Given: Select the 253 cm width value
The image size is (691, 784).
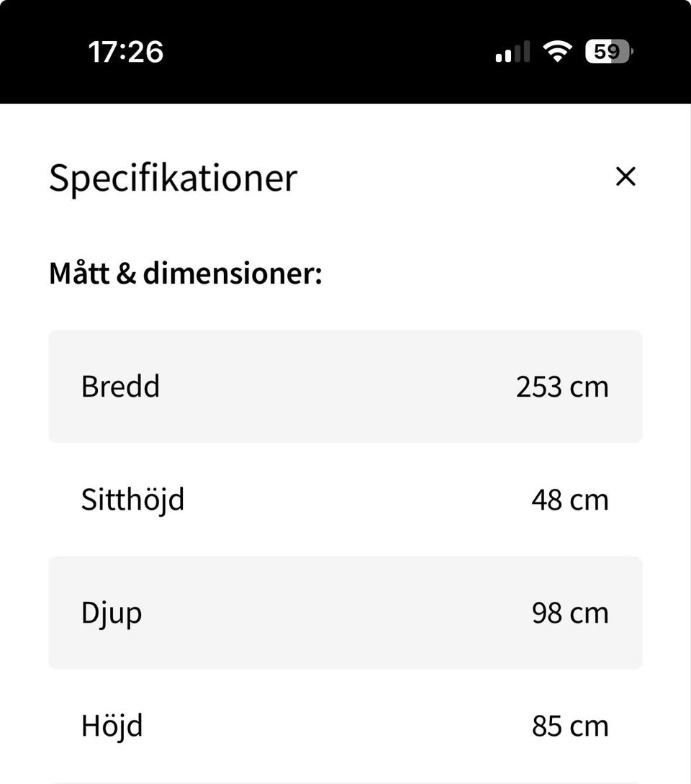Looking at the screenshot, I should click(x=561, y=387).
